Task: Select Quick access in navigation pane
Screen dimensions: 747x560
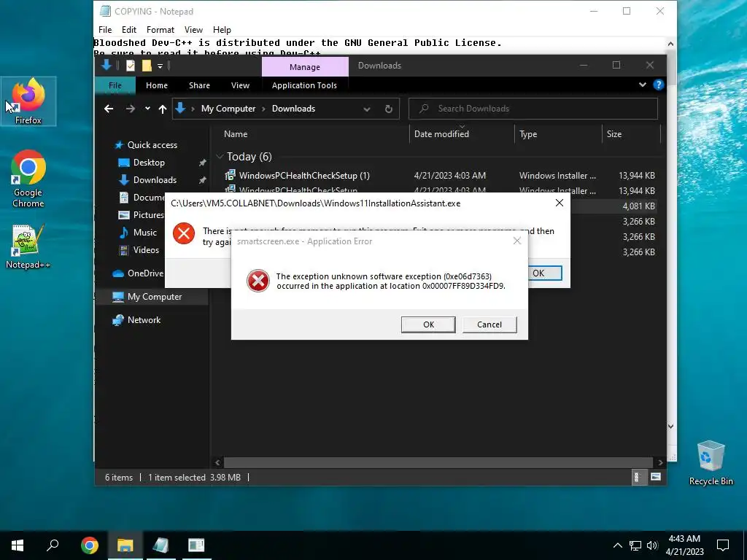Action: point(152,145)
